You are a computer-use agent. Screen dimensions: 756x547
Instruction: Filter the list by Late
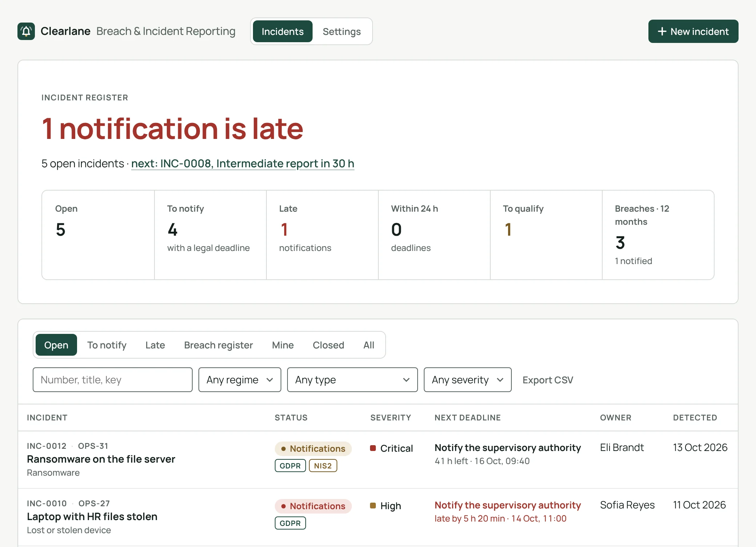[155, 345]
